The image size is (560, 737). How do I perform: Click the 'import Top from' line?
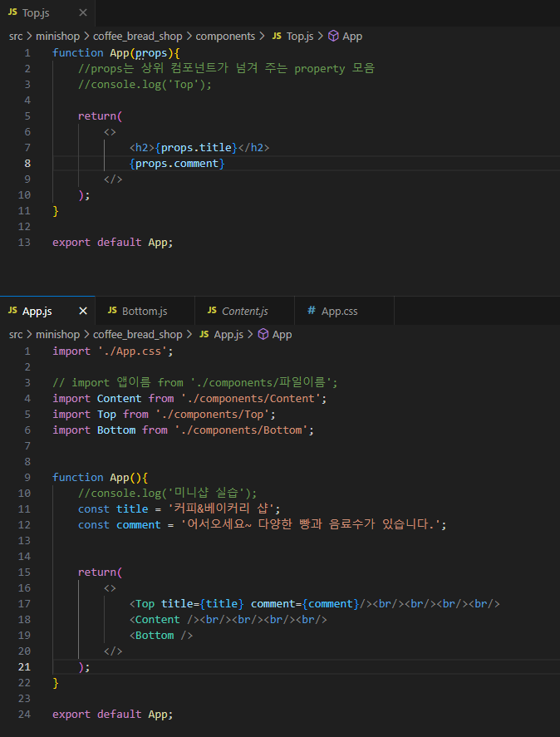[x=164, y=415]
